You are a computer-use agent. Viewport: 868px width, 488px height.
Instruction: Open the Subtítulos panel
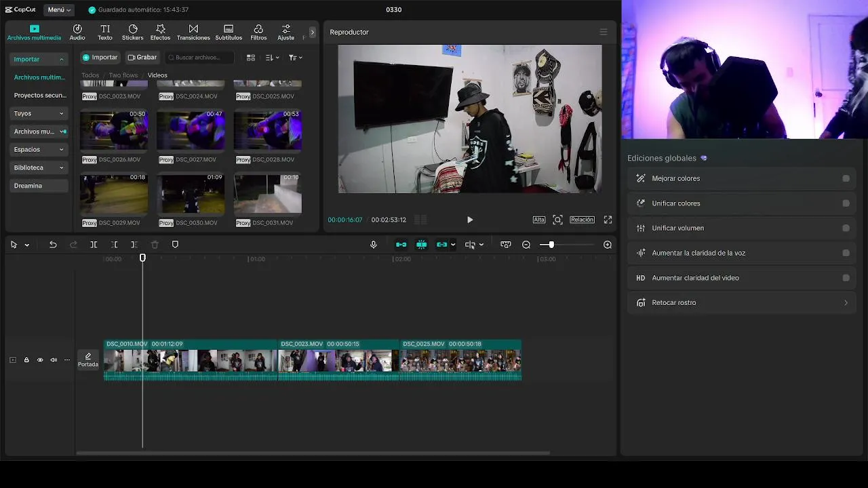[x=229, y=33]
